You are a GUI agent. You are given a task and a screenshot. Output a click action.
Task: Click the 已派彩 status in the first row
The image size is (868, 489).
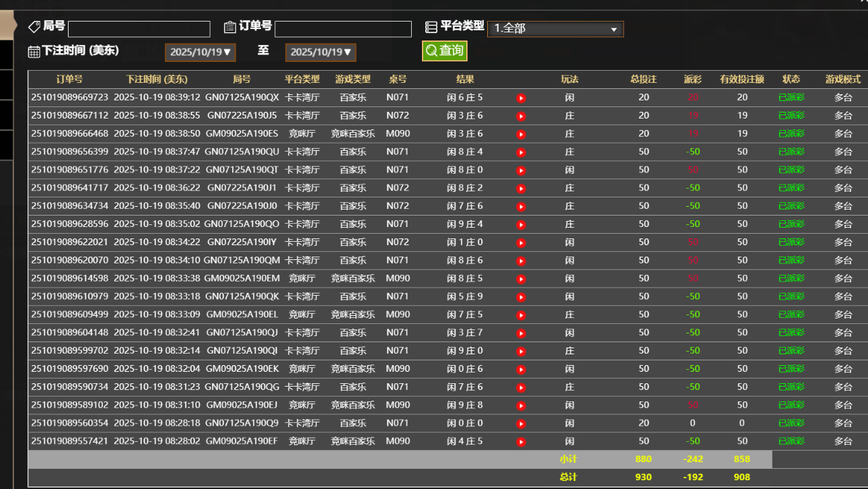click(791, 98)
